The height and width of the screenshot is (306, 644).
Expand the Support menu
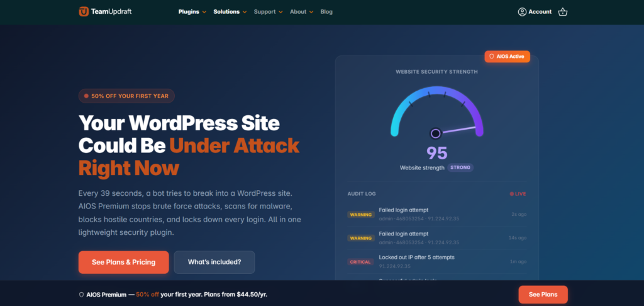(x=268, y=12)
